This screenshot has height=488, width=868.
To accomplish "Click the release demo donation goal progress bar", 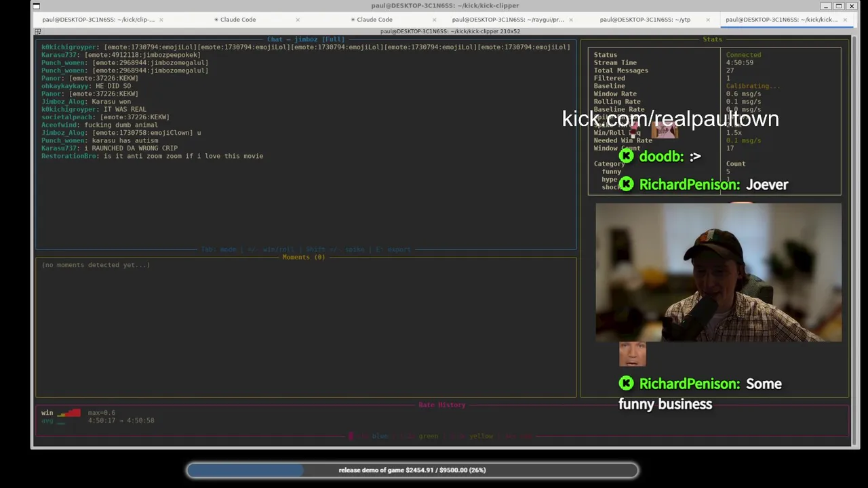I will [x=412, y=470].
